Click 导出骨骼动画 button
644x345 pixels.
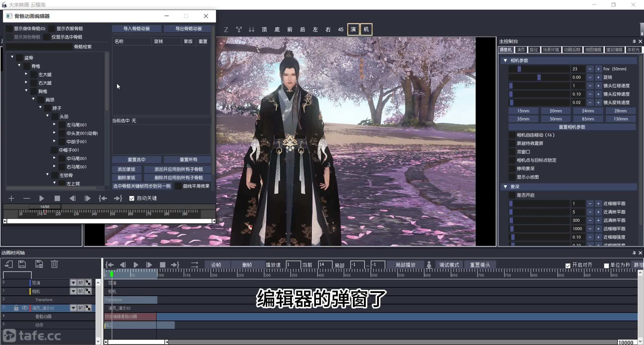[188, 28]
